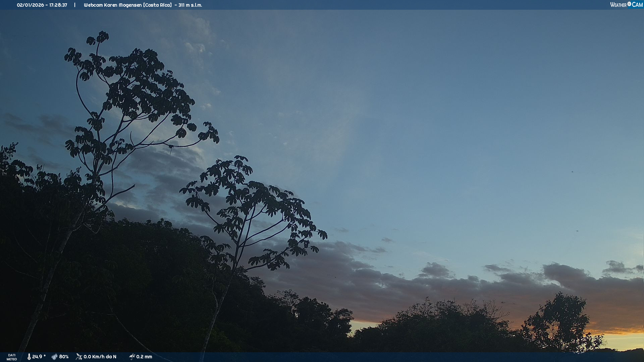Click the 17:28:37 time stamp
The image size is (644, 362).
click(x=58, y=5)
